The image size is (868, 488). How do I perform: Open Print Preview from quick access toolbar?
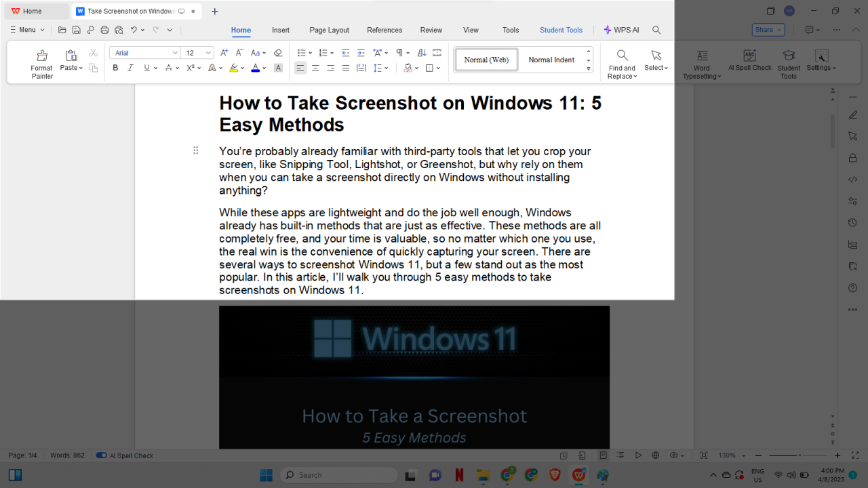point(119,30)
